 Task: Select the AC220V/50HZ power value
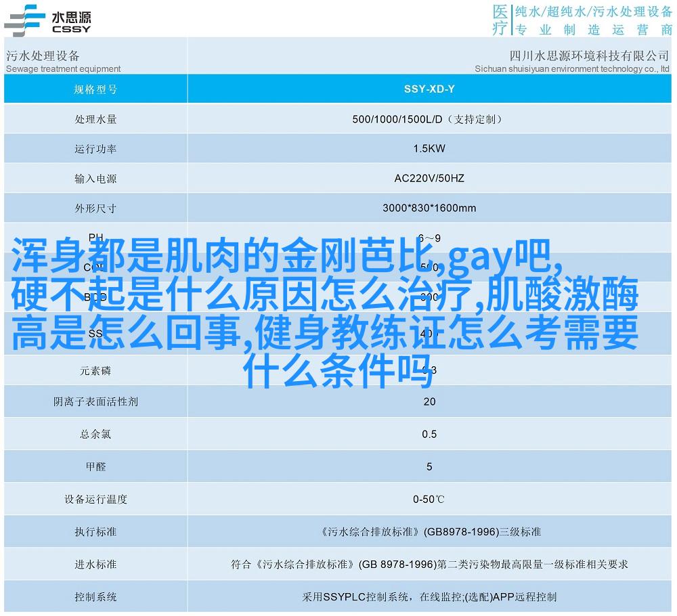tap(429, 179)
